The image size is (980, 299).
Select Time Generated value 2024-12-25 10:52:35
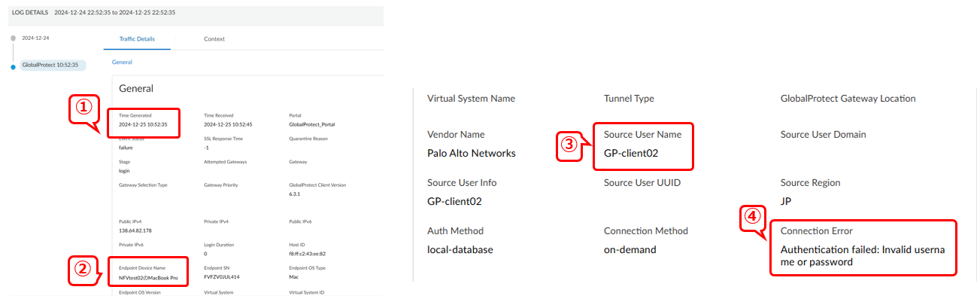143,124
